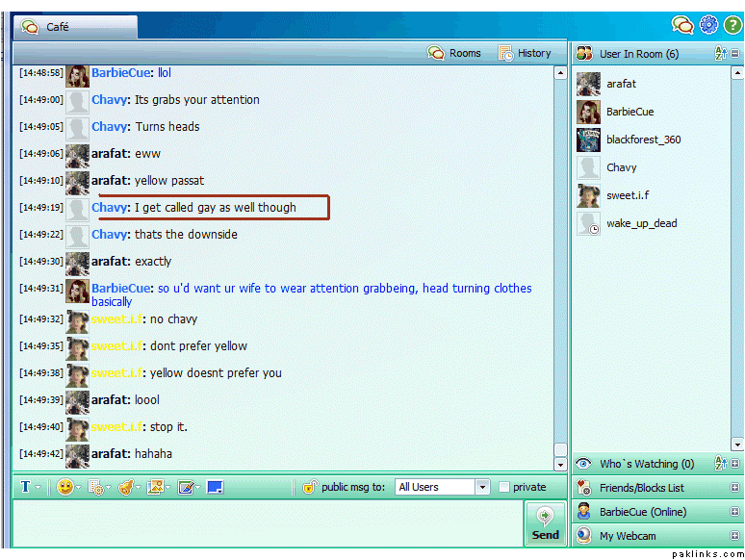Open the emoticon smiley picker
Image resolution: width=745 pixels, height=560 pixels.
click(65, 488)
